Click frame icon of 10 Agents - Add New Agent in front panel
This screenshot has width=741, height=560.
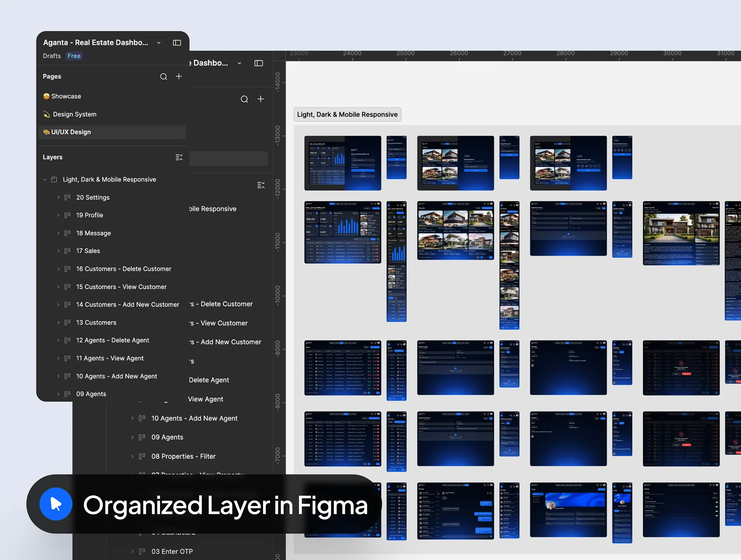tap(67, 376)
